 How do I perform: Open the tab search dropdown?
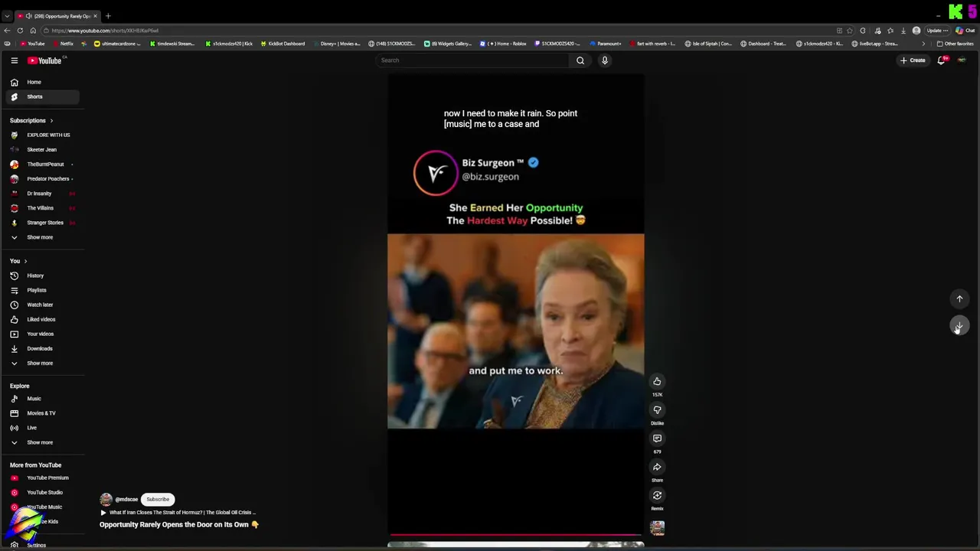coord(7,16)
